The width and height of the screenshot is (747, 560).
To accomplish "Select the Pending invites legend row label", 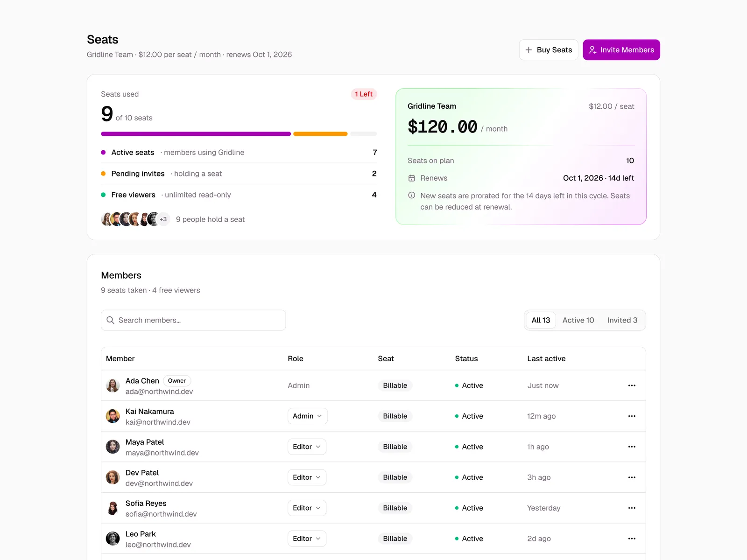I will pos(138,174).
